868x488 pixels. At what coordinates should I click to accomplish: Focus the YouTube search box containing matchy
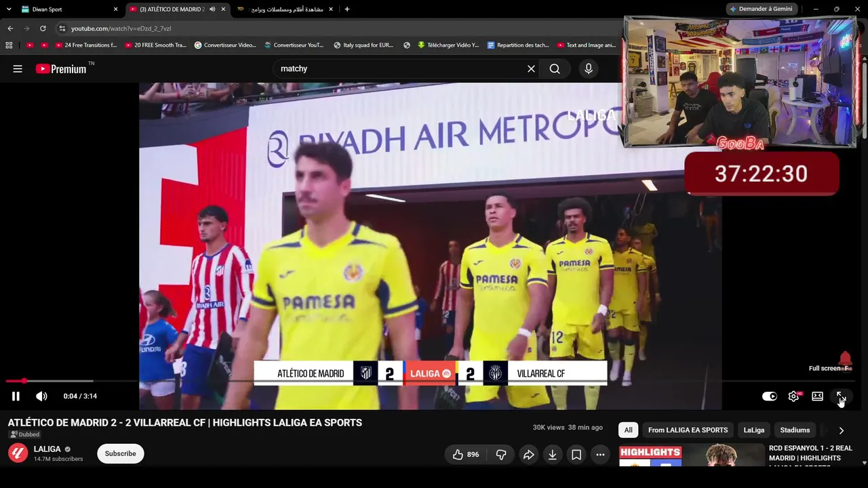(400, 68)
